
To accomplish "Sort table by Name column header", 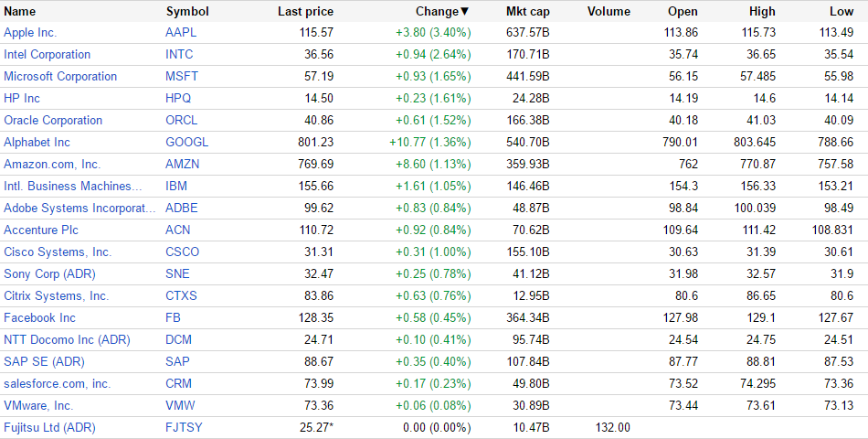I will (20, 12).
